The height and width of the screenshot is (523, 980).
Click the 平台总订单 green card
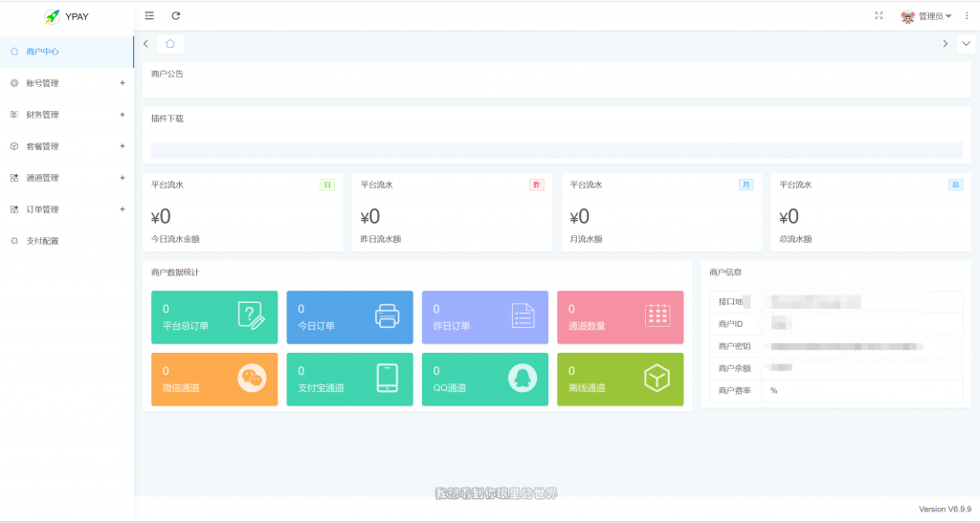pos(213,317)
